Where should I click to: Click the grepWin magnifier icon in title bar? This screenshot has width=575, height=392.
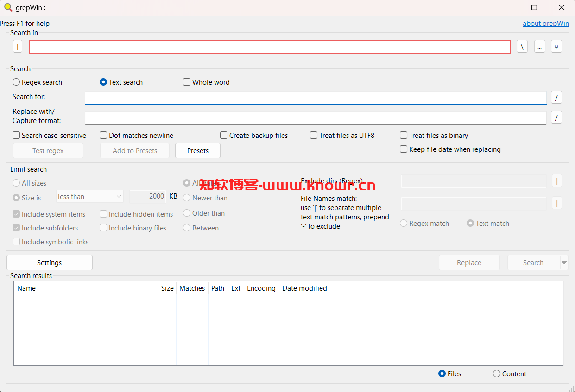pyautogui.click(x=8, y=7)
